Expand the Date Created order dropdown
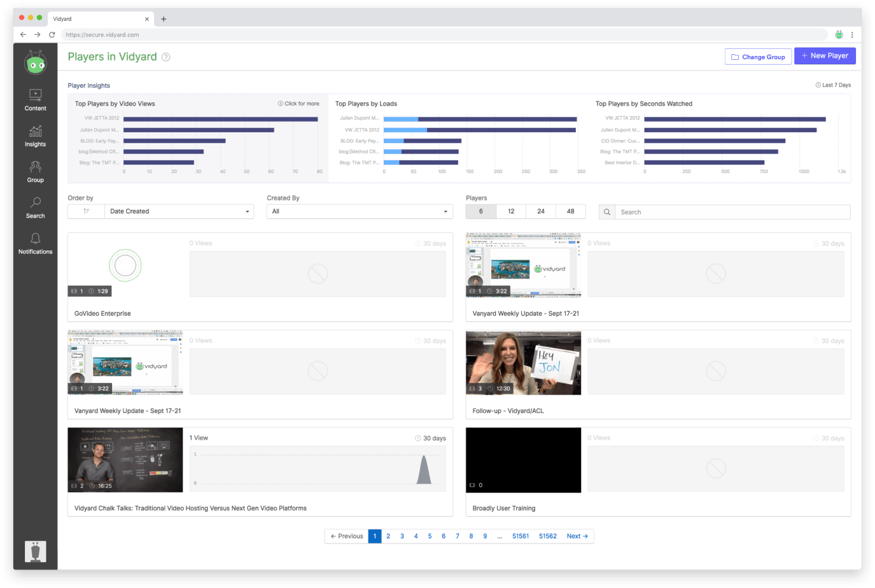 179,211
